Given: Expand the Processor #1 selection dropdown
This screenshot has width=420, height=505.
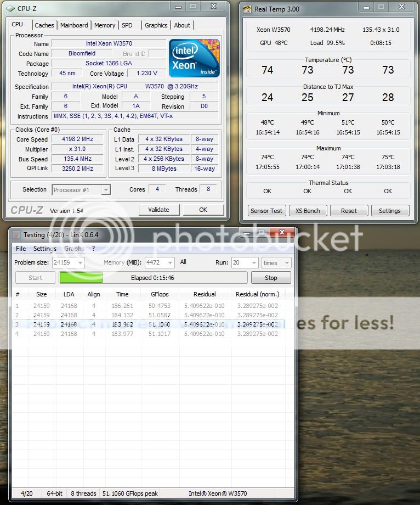Looking at the screenshot, I should point(105,190).
